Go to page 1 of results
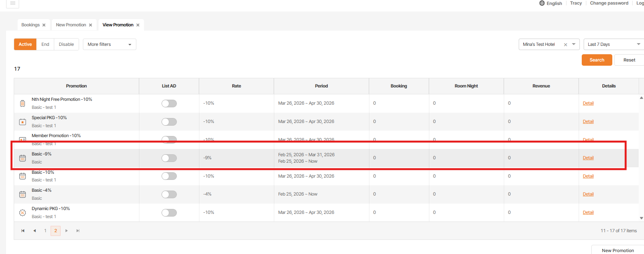This screenshot has height=254, width=644. click(x=45, y=231)
